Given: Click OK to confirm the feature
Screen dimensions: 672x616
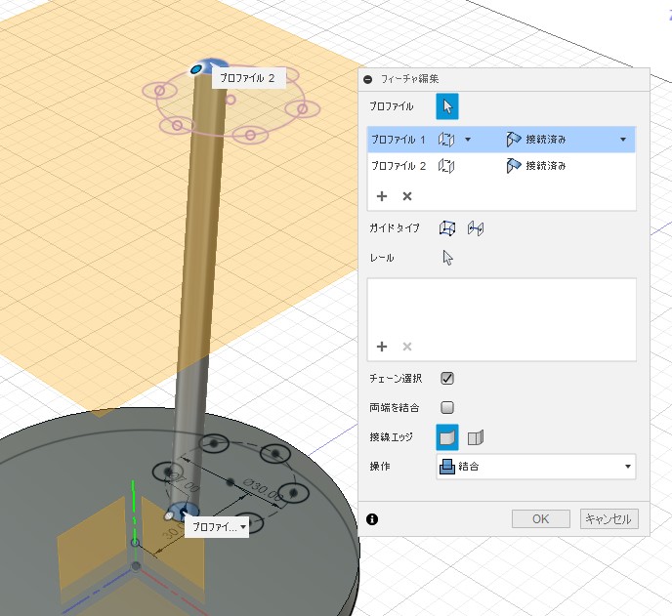Looking at the screenshot, I should pos(541,519).
